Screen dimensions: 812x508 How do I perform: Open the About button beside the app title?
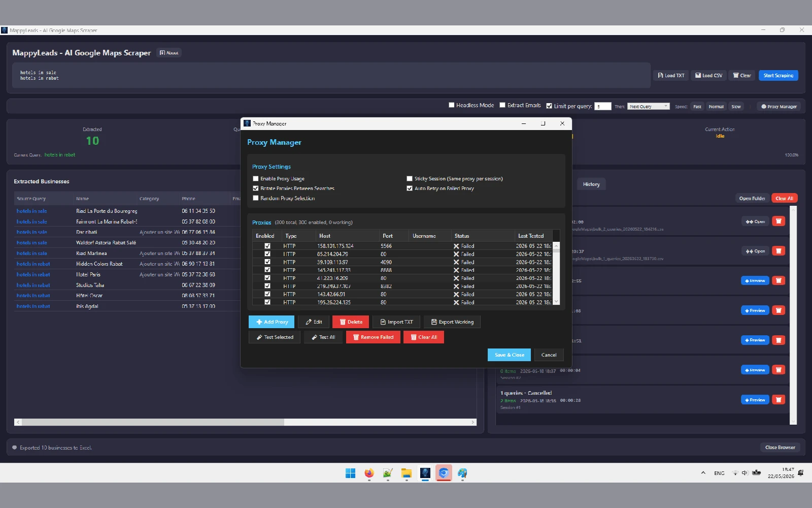click(169, 53)
